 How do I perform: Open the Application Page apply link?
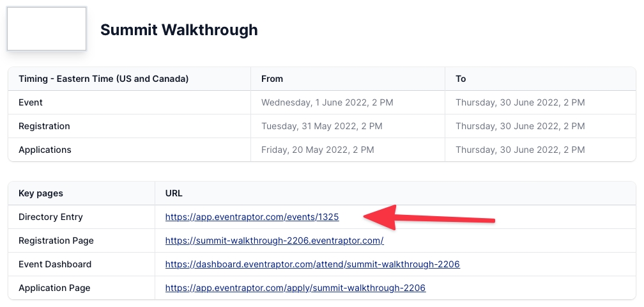pos(295,288)
